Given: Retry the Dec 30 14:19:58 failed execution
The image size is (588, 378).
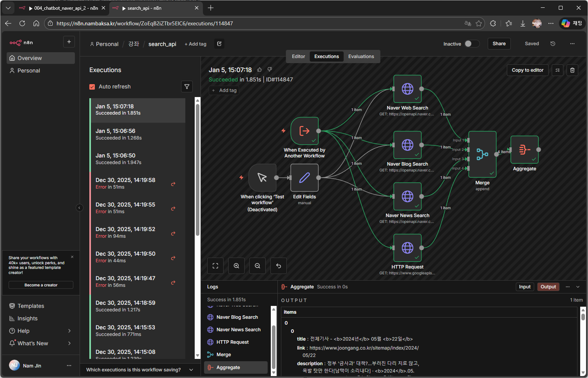Looking at the screenshot, I should click(x=173, y=184).
